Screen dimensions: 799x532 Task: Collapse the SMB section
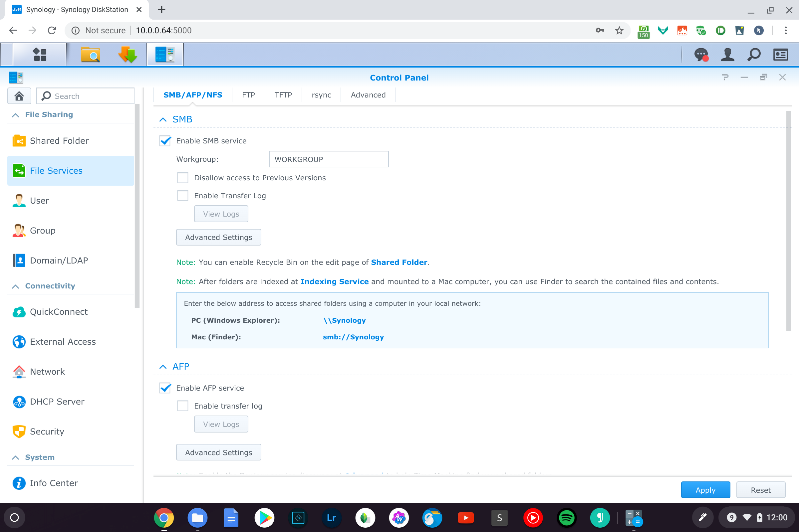(x=163, y=119)
